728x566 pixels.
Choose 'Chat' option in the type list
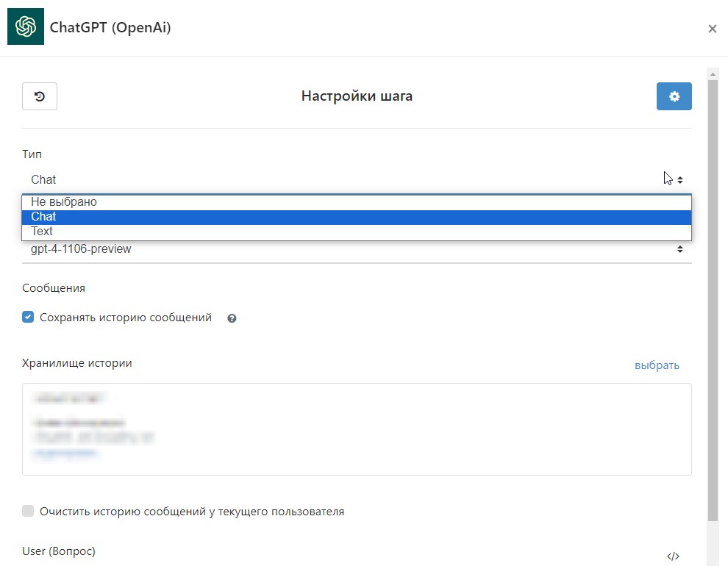click(x=44, y=217)
